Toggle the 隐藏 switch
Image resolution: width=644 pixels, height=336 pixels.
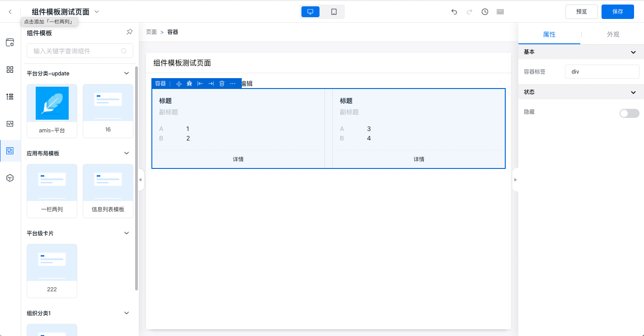(x=629, y=113)
